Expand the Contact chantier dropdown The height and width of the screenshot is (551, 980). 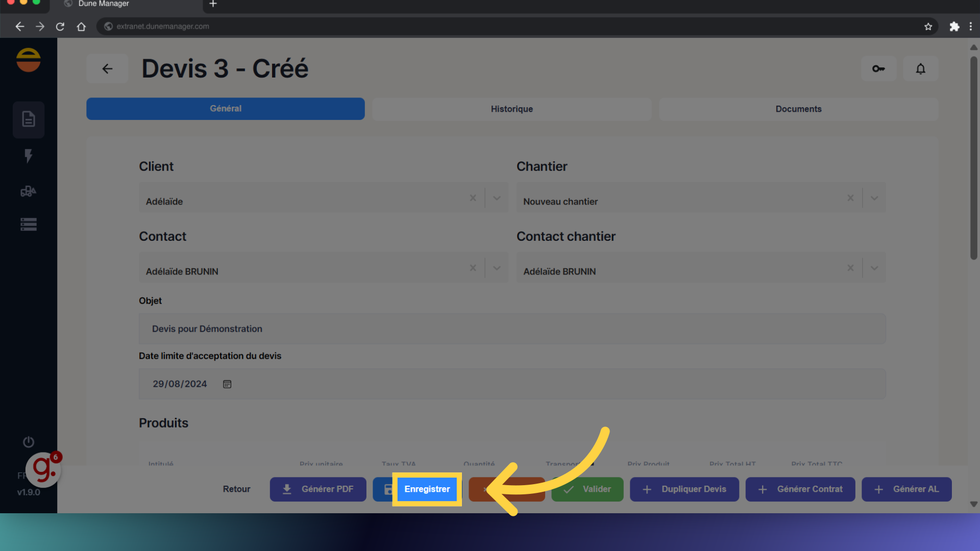tap(874, 268)
